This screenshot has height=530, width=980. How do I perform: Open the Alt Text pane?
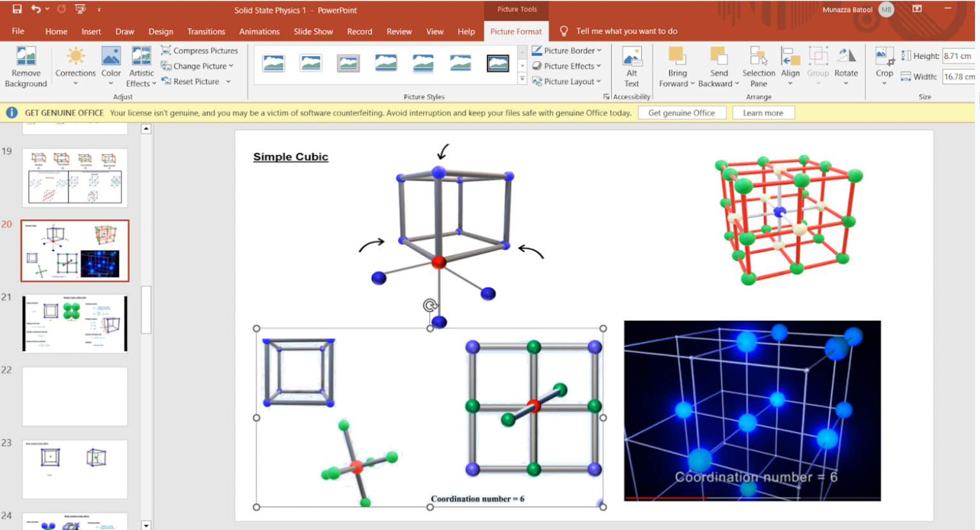632,66
